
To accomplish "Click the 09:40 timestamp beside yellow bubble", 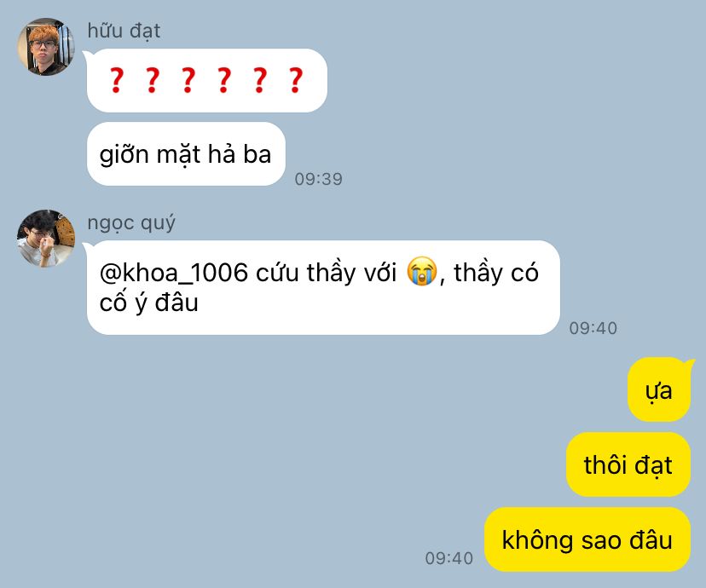I will tap(448, 558).
